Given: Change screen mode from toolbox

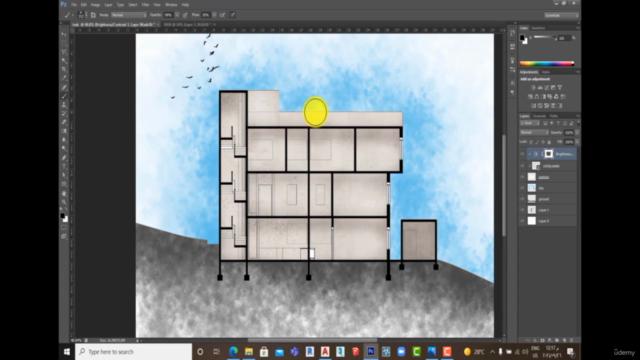Looking at the screenshot, I should pos(64,236).
